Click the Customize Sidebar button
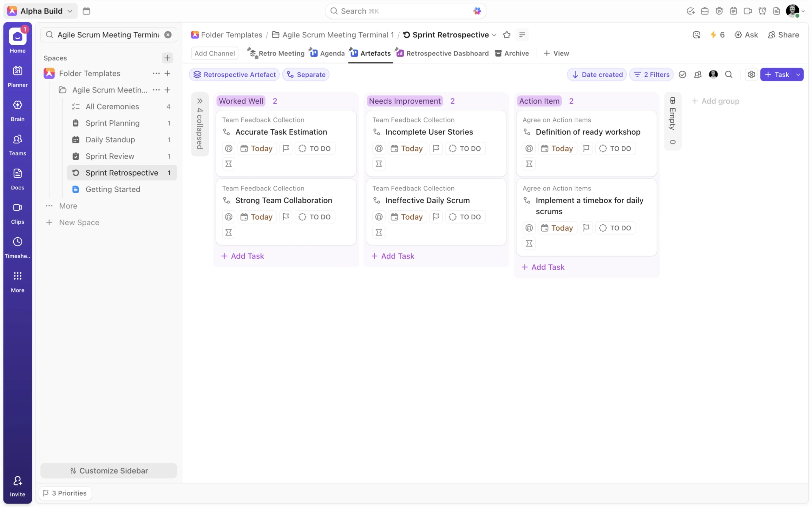 point(108,471)
